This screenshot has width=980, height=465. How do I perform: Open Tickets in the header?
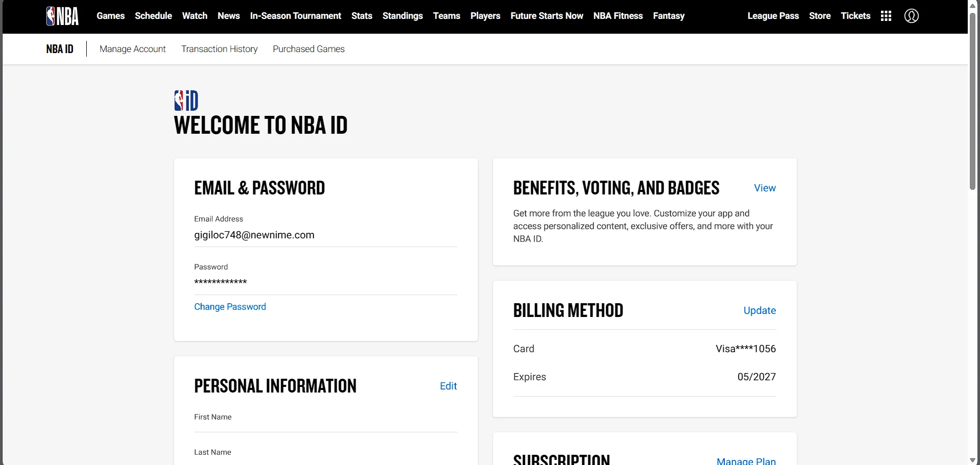[x=855, y=16]
